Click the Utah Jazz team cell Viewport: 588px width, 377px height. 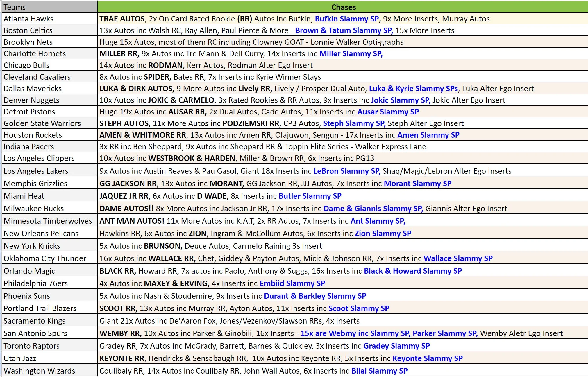point(49,358)
